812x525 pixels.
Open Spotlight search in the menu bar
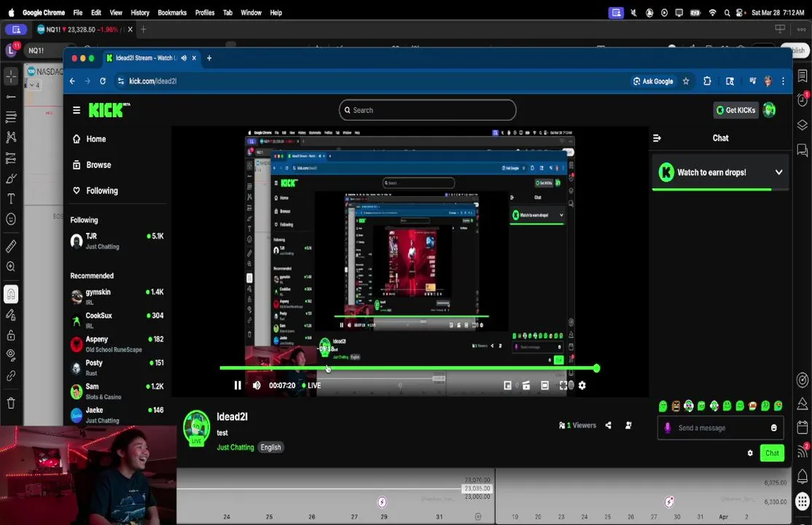pyautogui.click(x=727, y=12)
